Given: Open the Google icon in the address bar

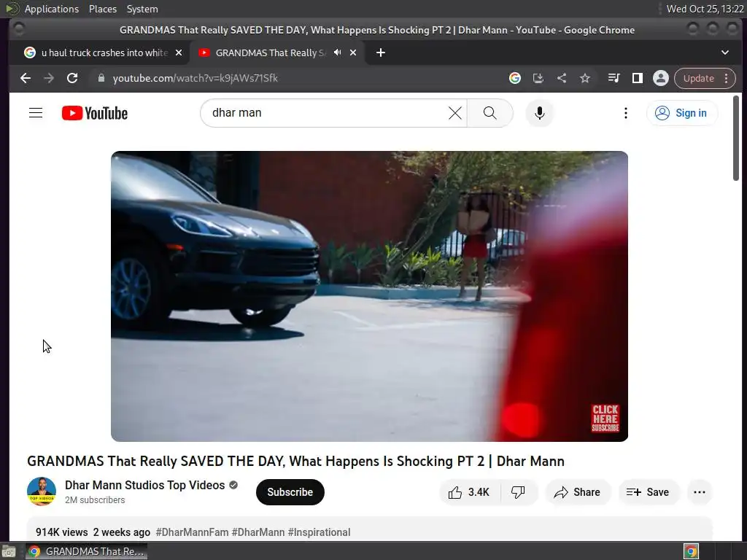Looking at the screenshot, I should [514, 78].
